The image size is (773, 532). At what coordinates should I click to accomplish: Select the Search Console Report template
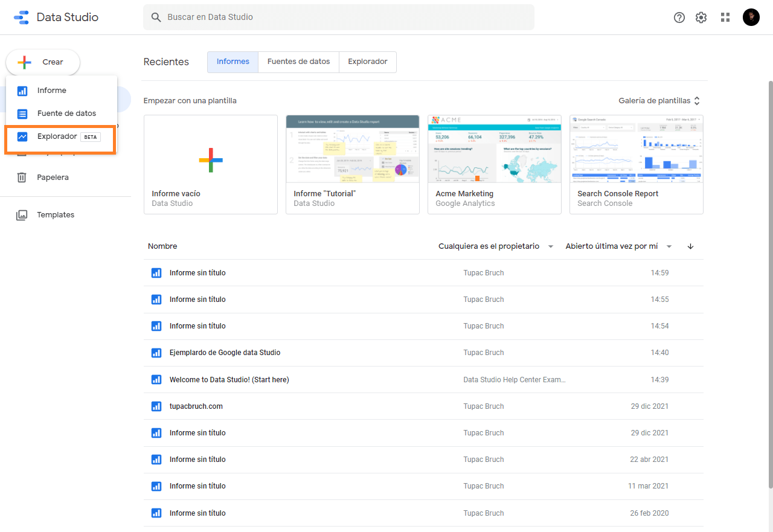click(637, 164)
